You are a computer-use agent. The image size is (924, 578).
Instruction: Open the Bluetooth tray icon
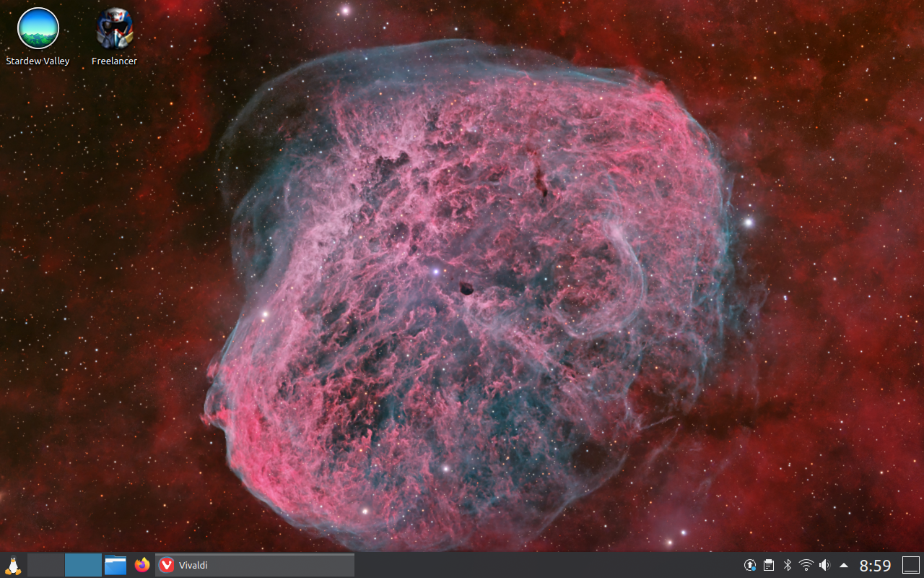coord(788,565)
